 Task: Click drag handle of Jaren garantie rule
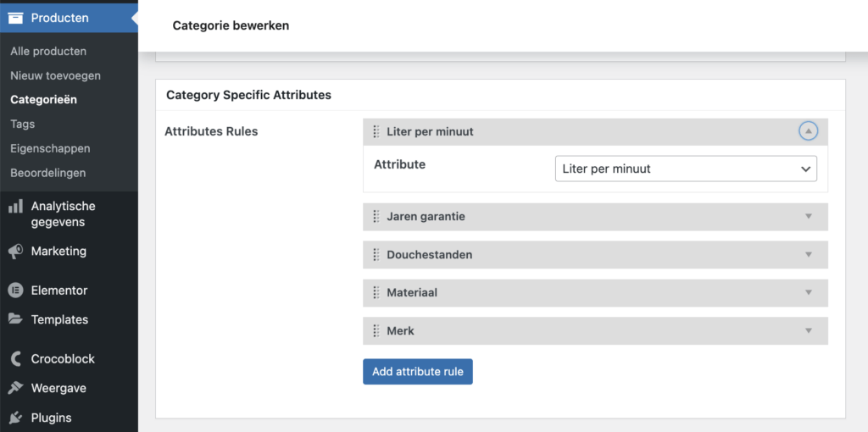(x=376, y=216)
